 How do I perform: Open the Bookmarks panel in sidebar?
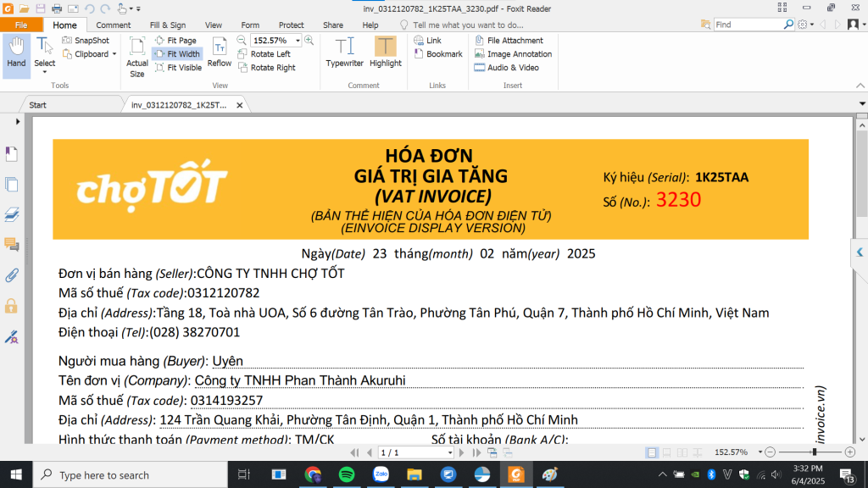12,154
